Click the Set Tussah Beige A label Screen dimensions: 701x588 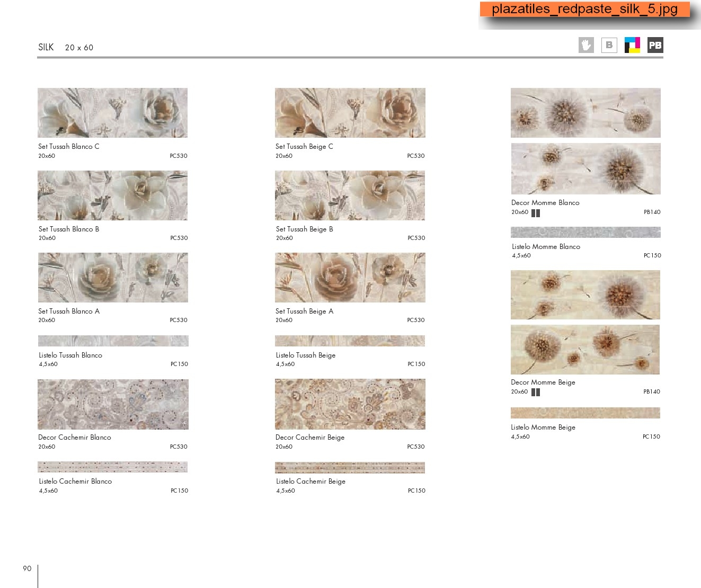305,311
